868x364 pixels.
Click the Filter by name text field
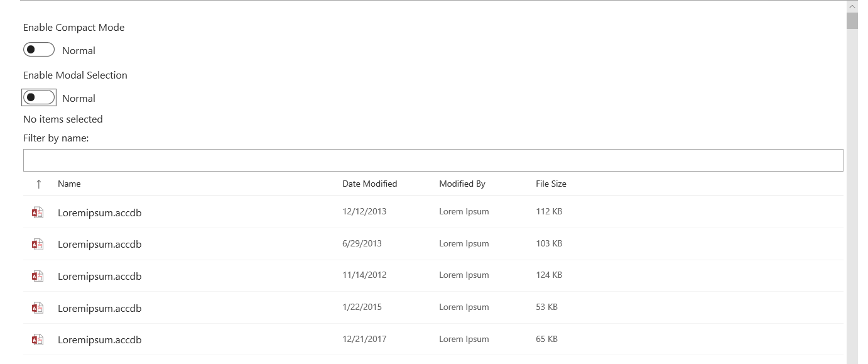[433, 160]
